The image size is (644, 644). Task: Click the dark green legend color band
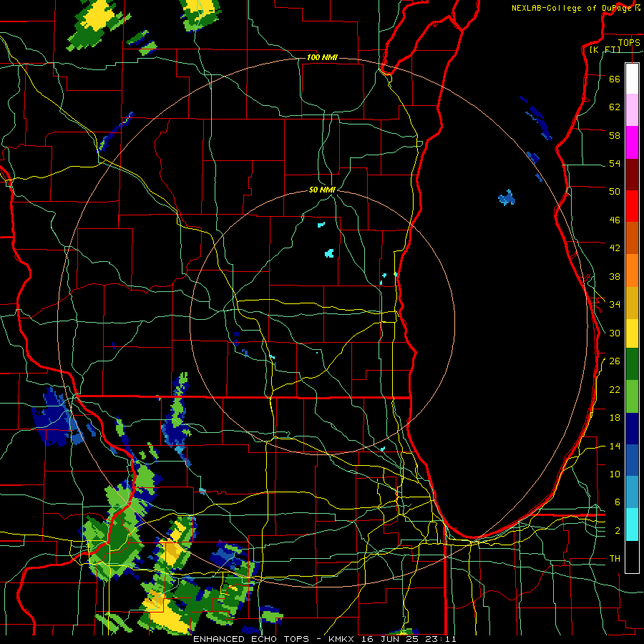[632, 364]
